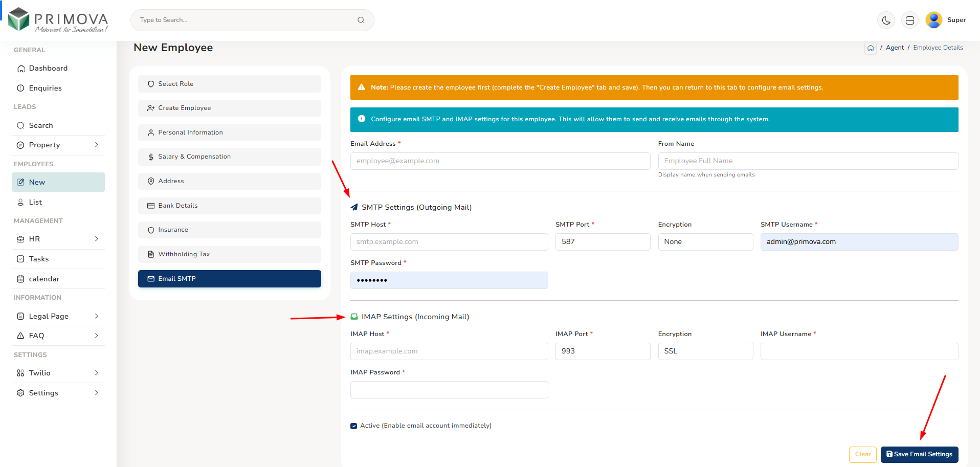Expand the Twilio settings menu
980x467 pixels.
tap(58, 373)
